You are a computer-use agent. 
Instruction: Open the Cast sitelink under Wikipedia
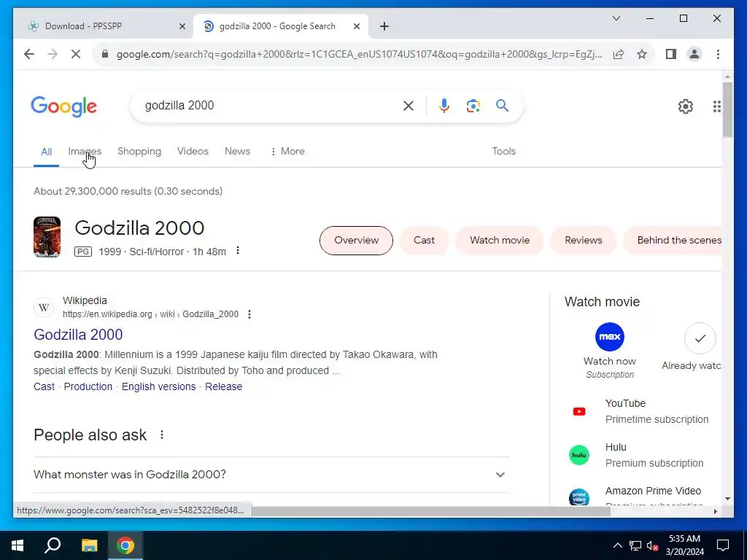coord(44,386)
